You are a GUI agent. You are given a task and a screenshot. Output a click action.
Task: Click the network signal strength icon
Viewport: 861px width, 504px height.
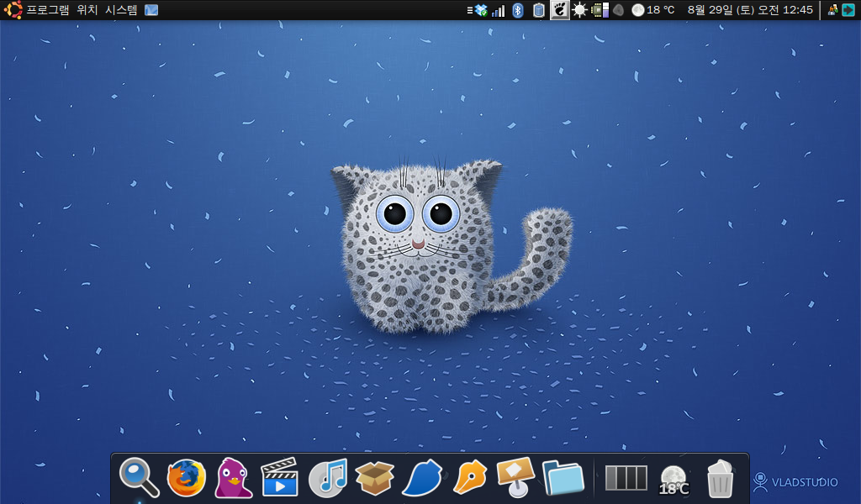click(499, 10)
